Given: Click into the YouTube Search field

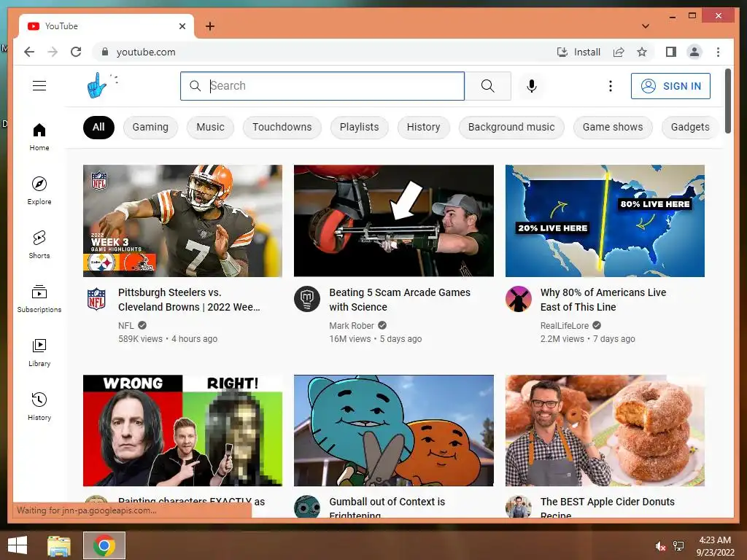Looking at the screenshot, I should (x=322, y=86).
